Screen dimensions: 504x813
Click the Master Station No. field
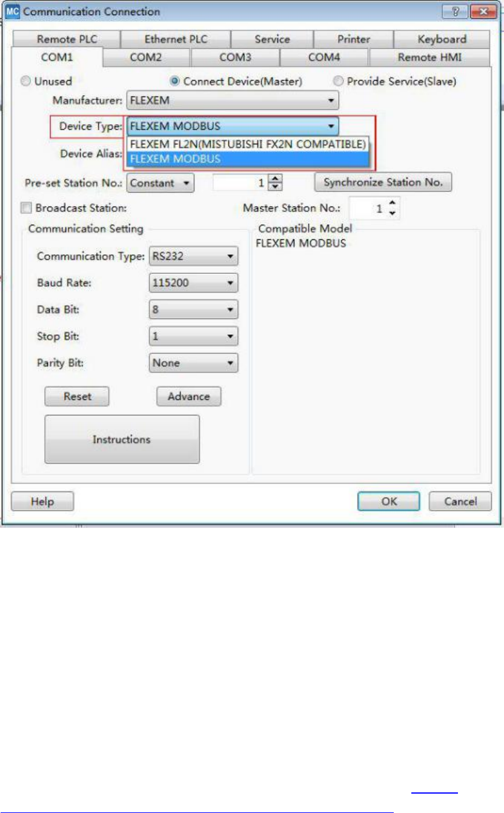pyautogui.click(x=367, y=208)
